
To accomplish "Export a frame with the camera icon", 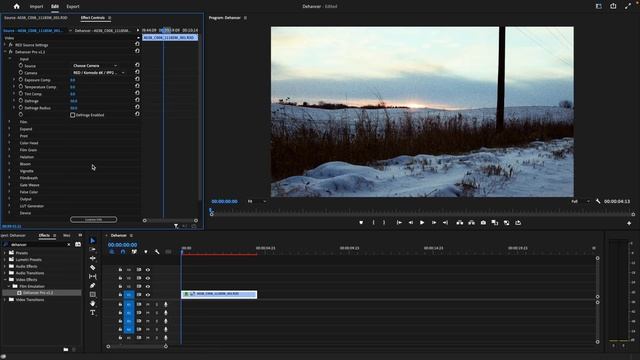I will (x=483, y=223).
